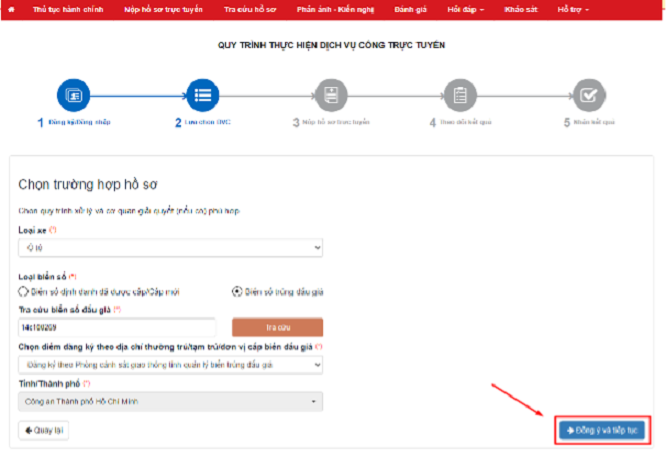666x457 pixels.
Task: Click step 1 login circle icon
Action: pyautogui.click(x=74, y=95)
